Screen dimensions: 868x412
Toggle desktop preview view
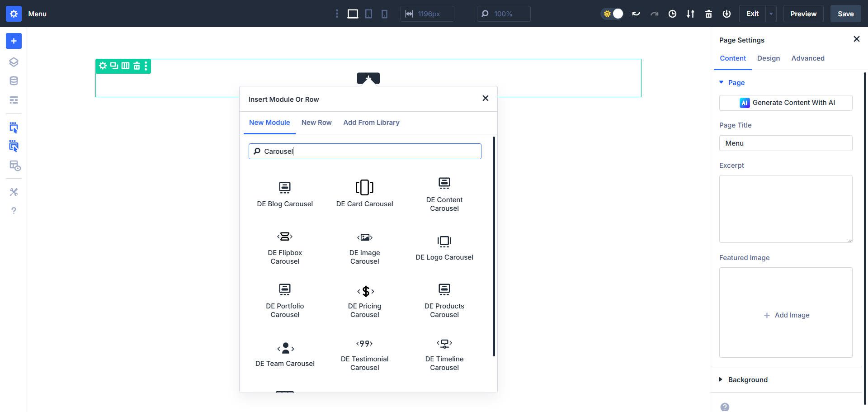pos(352,14)
